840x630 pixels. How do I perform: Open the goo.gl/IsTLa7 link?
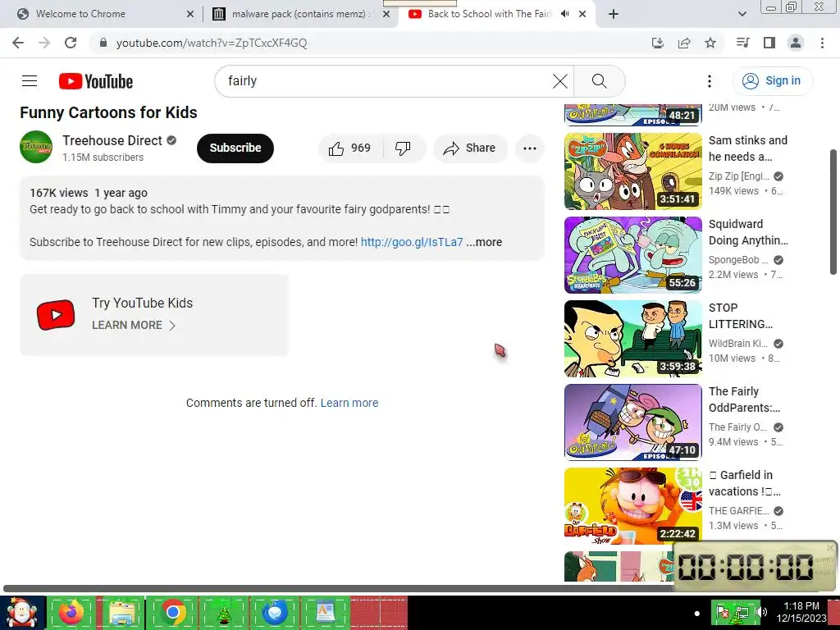(412, 242)
